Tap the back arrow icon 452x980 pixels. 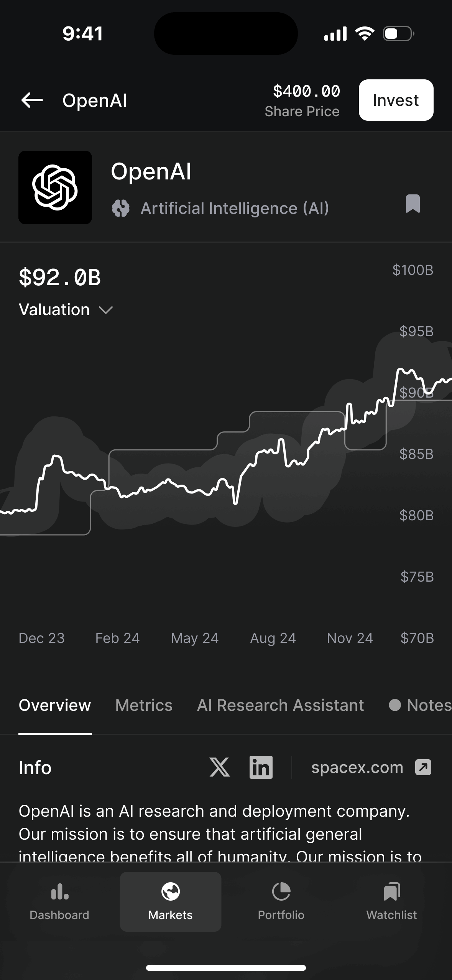pos(32,100)
